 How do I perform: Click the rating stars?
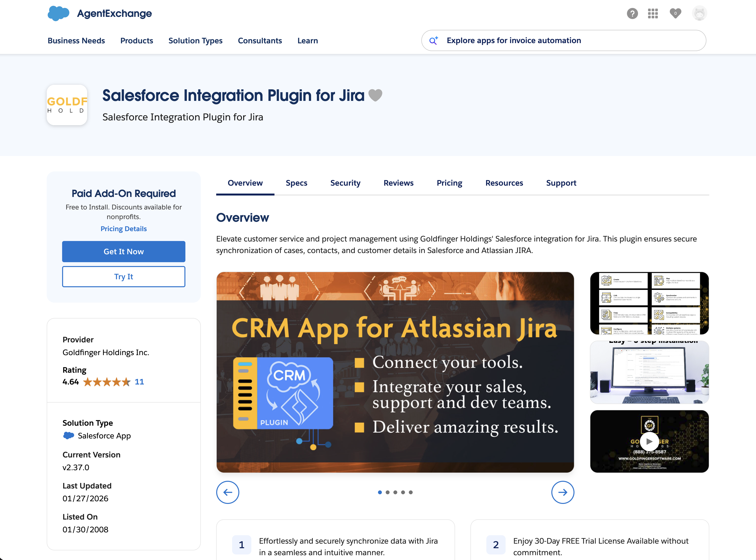(x=107, y=382)
